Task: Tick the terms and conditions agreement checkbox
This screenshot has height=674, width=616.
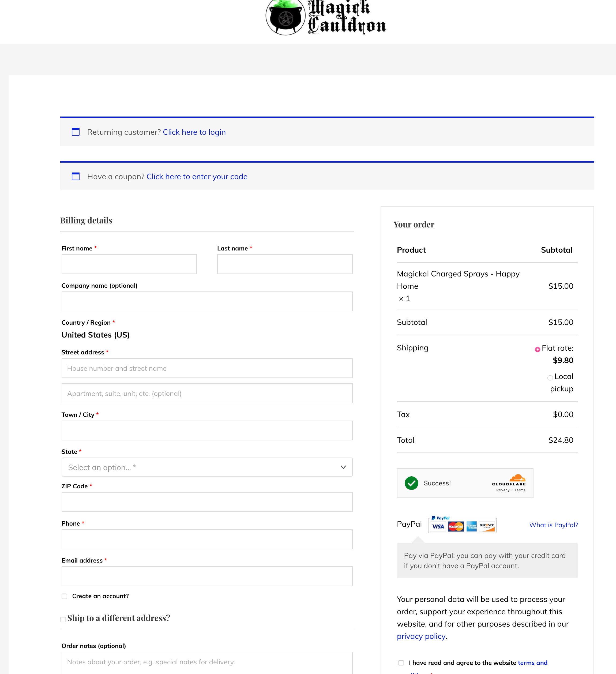Action: pyautogui.click(x=401, y=663)
